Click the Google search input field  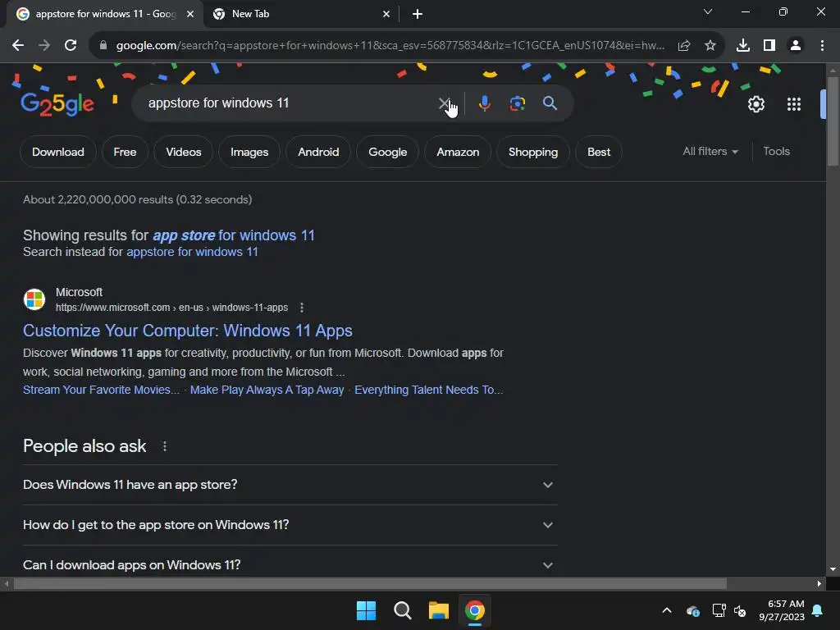pos(290,103)
